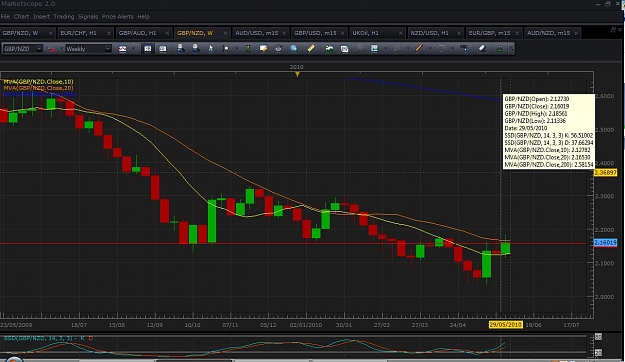This screenshot has width=625, height=362.
Task: Click the add indicator chart icon
Action: 374,49
